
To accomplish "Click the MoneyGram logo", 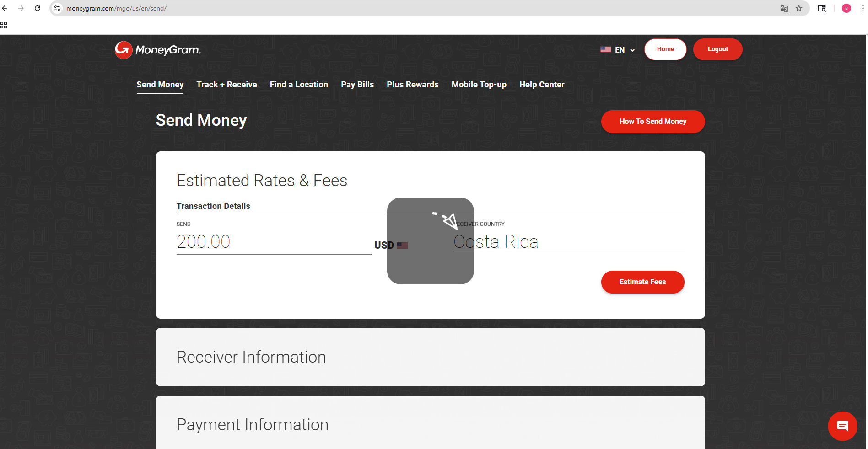I will [x=157, y=50].
